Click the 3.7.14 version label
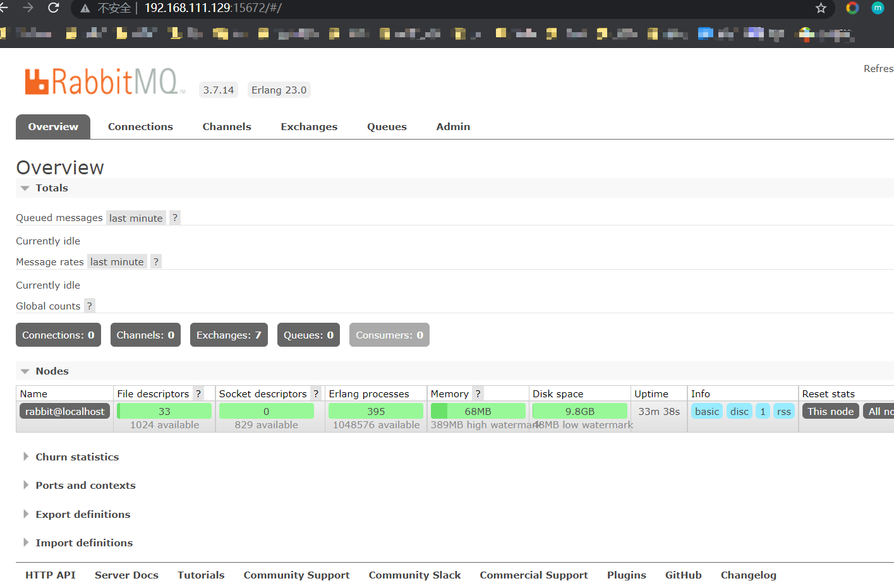This screenshot has width=894, height=588. tap(219, 90)
